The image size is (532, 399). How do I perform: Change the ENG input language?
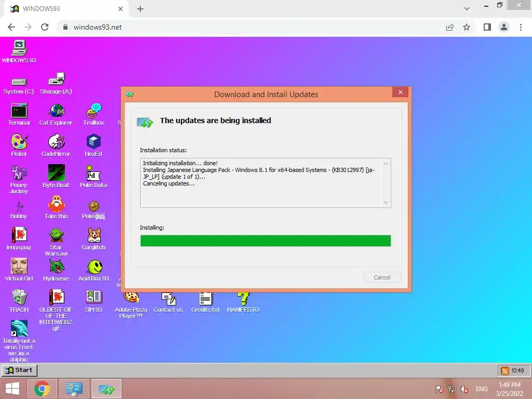tap(482, 389)
